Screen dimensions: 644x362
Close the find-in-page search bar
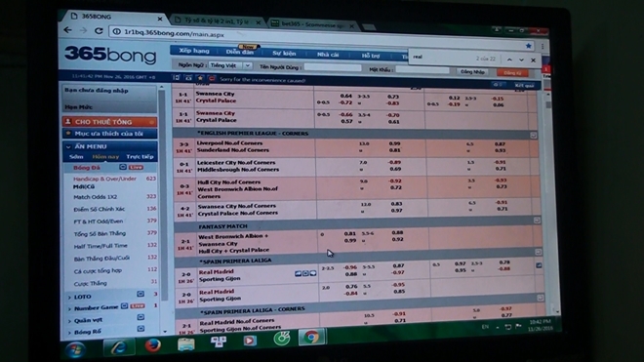point(533,60)
